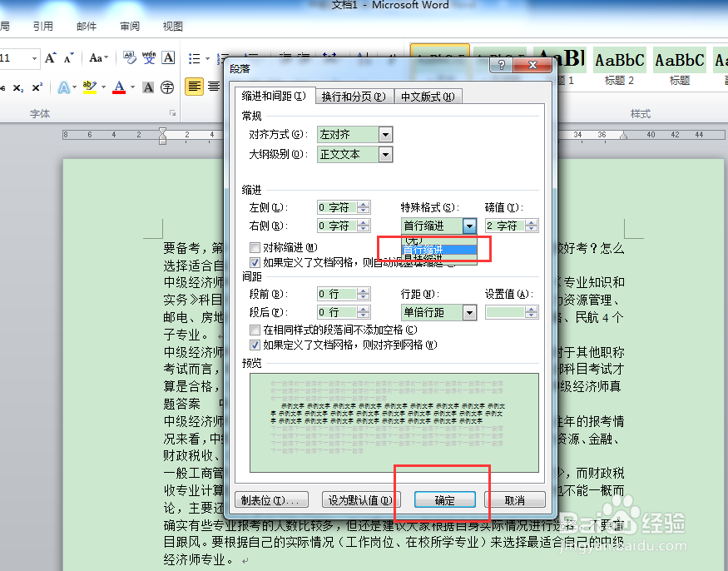
Task: Open the font size dropdown
Action: (x=34, y=58)
